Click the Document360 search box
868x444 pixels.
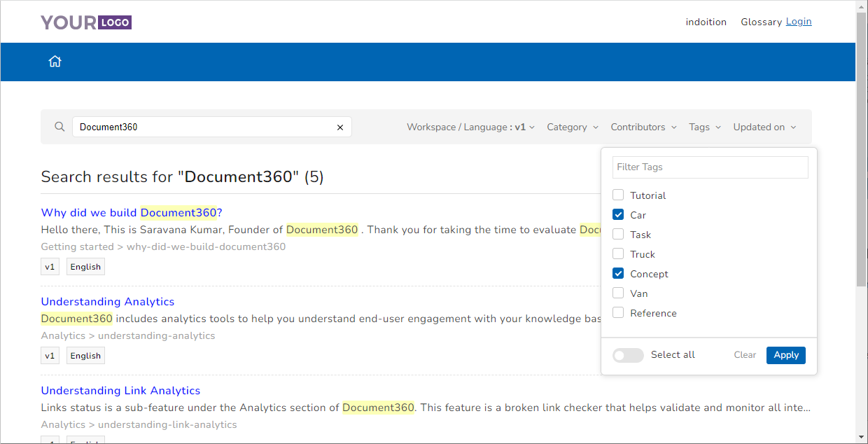pyautogui.click(x=211, y=127)
